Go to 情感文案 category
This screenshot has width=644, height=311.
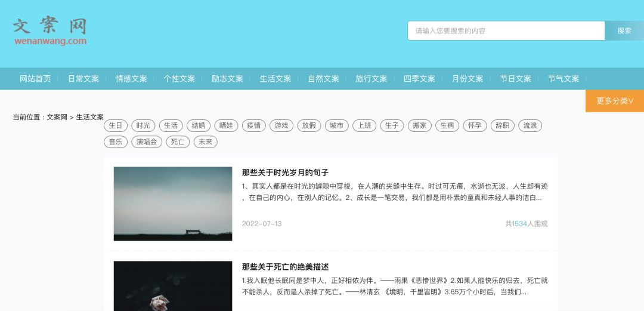point(131,79)
